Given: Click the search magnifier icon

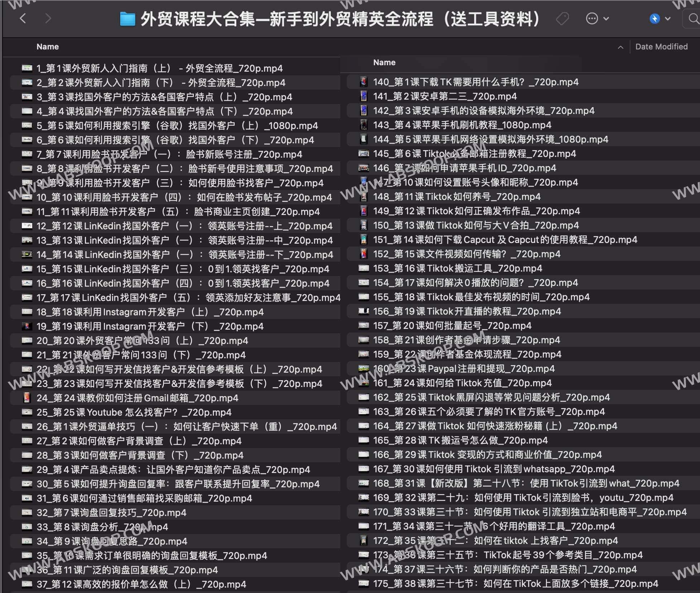Looking at the screenshot, I should tap(694, 18).
